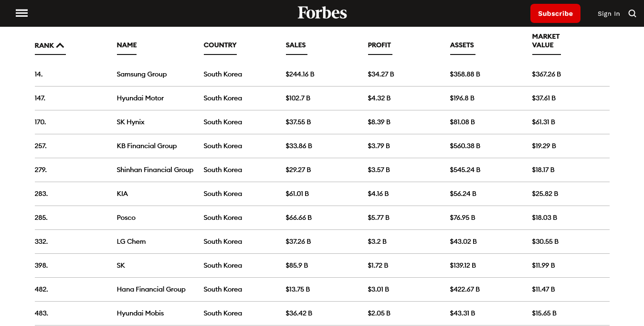Viewport: 644px width, 326px height.
Task: Open KB Financial Group profile
Action: 147,146
